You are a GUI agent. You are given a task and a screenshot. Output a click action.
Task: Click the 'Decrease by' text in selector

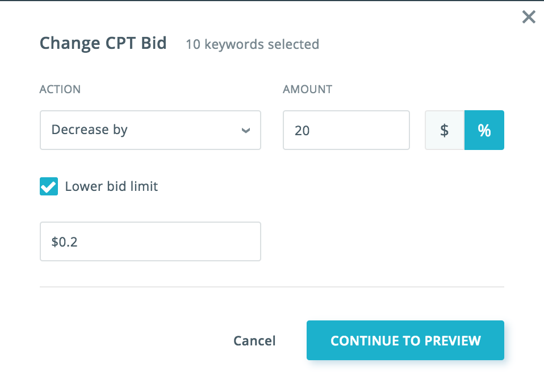pos(90,130)
